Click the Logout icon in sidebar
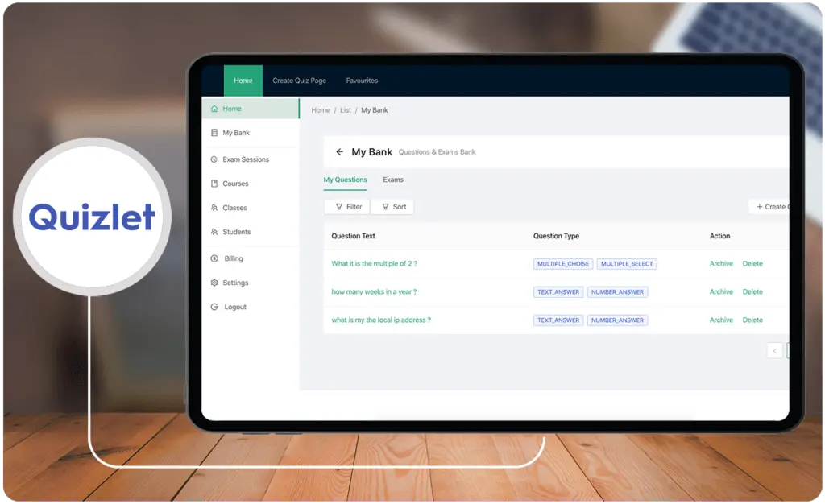This screenshot has height=504, width=825. click(214, 307)
